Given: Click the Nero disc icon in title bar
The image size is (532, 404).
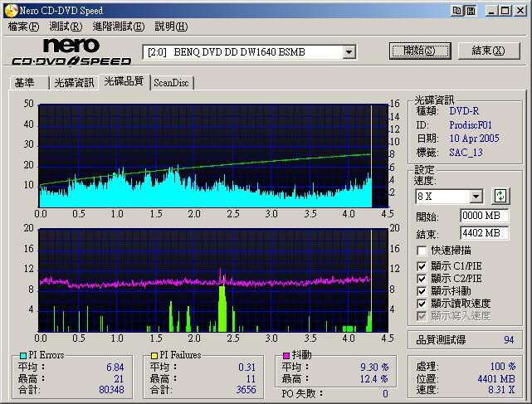Looking at the screenshot, I should (9, 9).
